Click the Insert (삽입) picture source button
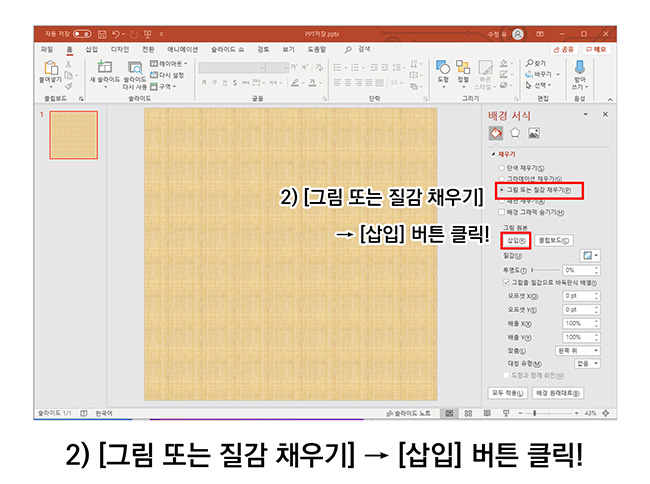Image resolution: width=650 pixels, height=484 pixels. coord(516,240)
